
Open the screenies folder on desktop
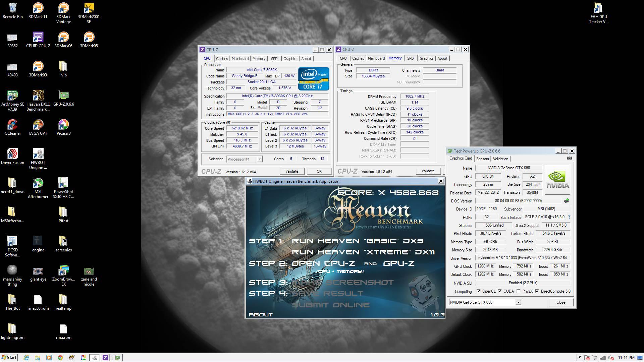click(63, 244)
